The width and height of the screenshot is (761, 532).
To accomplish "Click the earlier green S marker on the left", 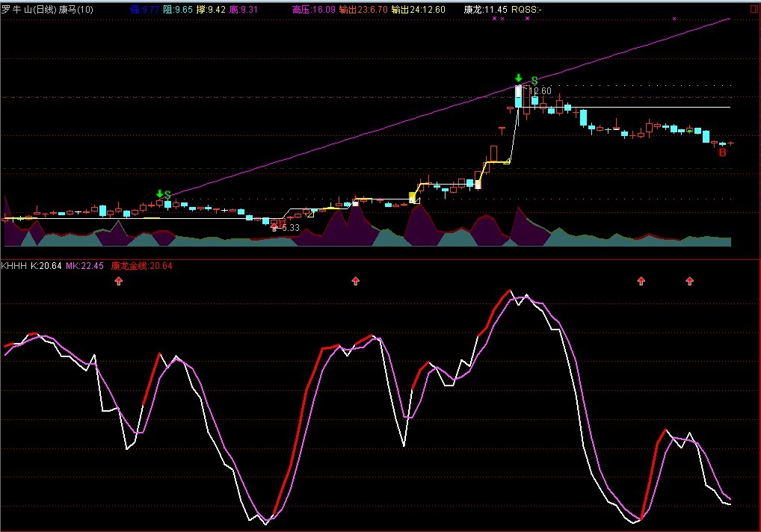I will 167,195.
